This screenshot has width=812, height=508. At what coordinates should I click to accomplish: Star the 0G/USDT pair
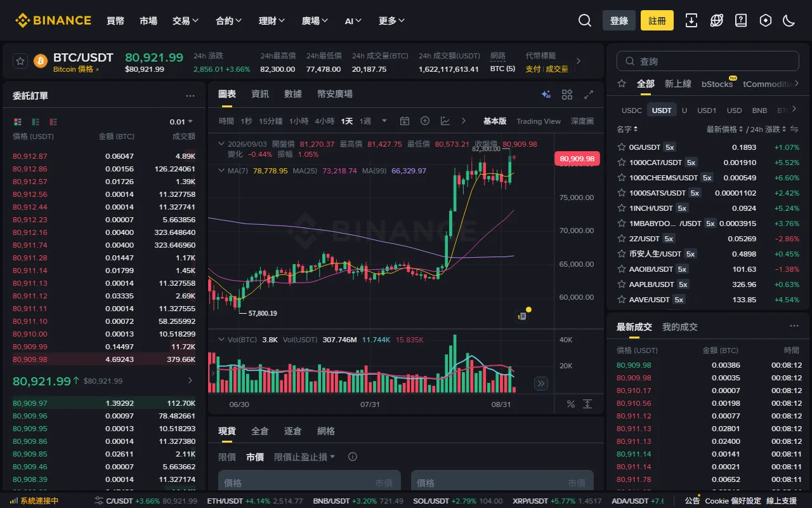(622, 147)
